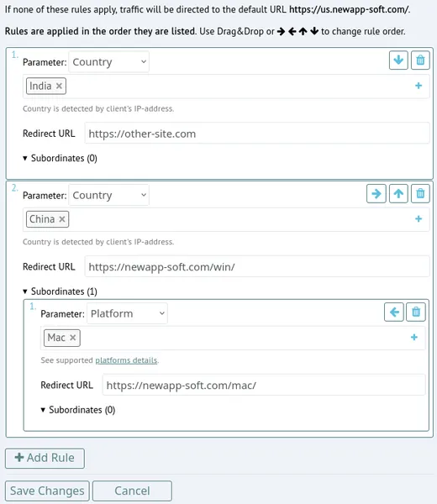The width and height of the screenshot is (437, 504).
Task: Open Platform parameter dropdown in subordinate rule
Action: pos(127,313)
